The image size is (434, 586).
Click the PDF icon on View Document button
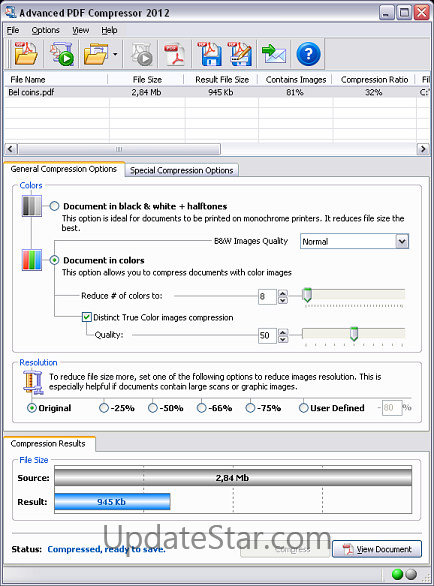348,549
